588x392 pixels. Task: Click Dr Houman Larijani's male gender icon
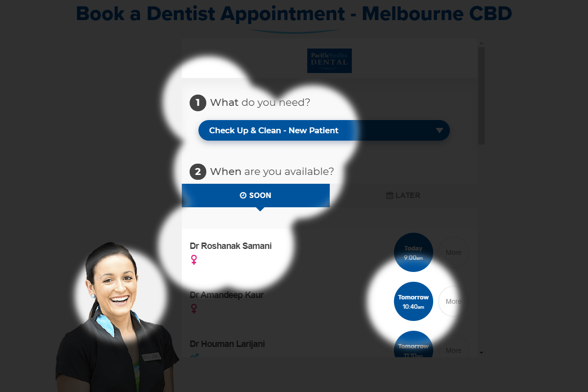[x=194, y=356]
